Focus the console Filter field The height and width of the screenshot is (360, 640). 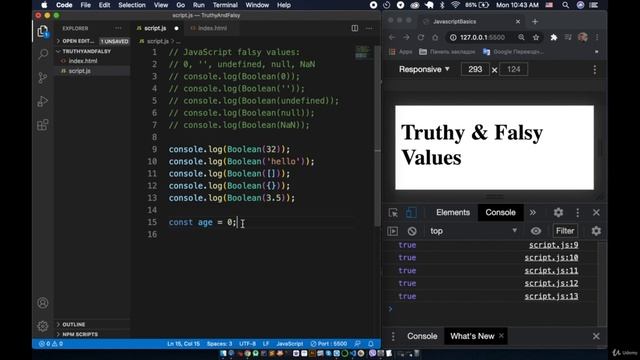(x=565, y=231)
